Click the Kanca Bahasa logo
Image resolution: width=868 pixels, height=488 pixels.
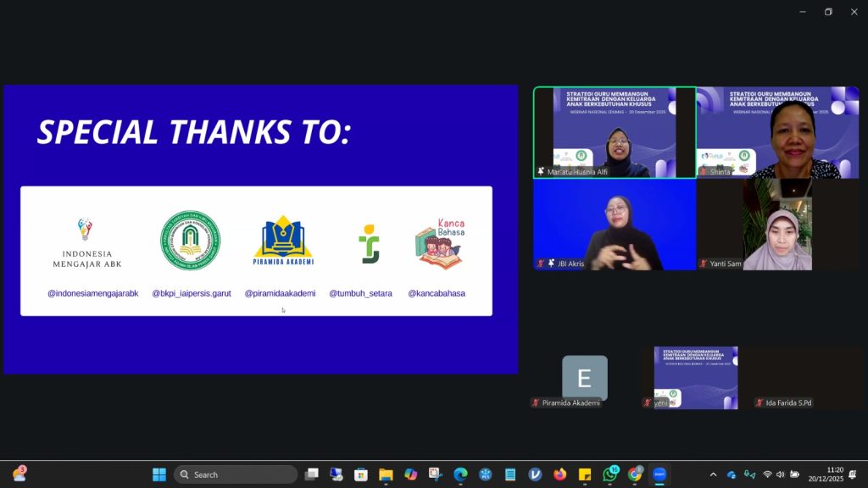pos(439,244)
